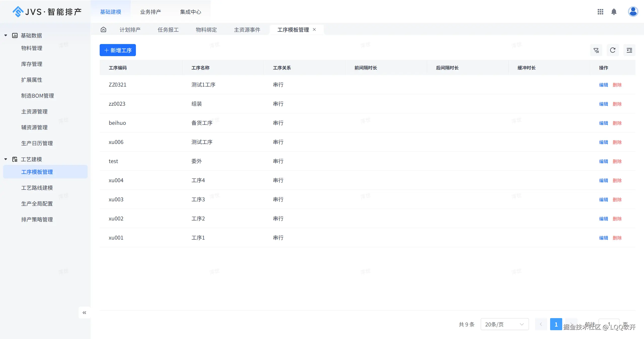Click 删除 for the beihuo row
This screenshot has height=339, width=644.
pyautogui.click(x=617, y=123)
